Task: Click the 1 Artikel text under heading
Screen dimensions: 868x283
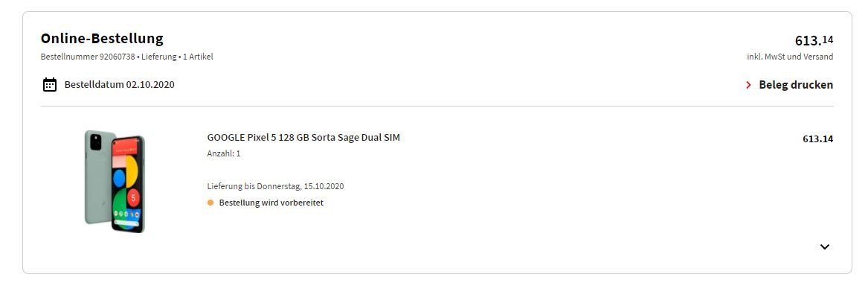Action: (x=198, y=57)
